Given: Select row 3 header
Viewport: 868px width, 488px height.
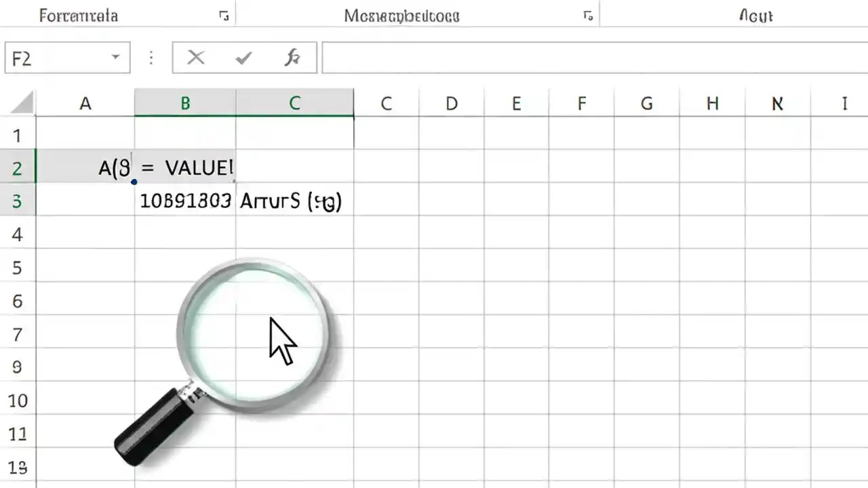Looking at the screenshot, I should pos(18,201).
